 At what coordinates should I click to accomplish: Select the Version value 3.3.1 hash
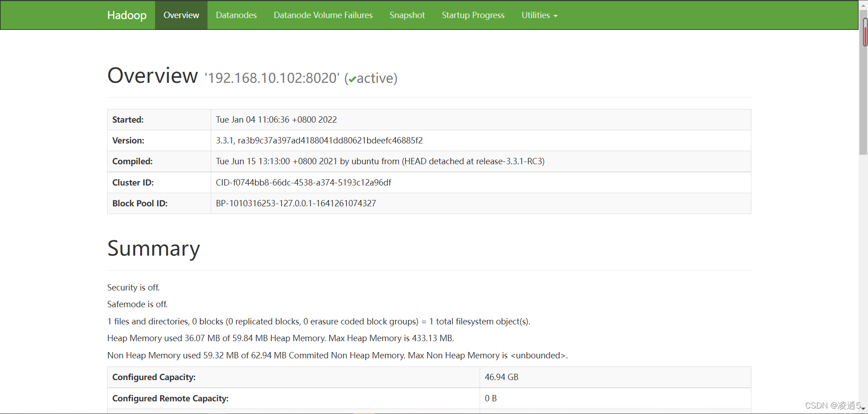click(x=319, y=140)
